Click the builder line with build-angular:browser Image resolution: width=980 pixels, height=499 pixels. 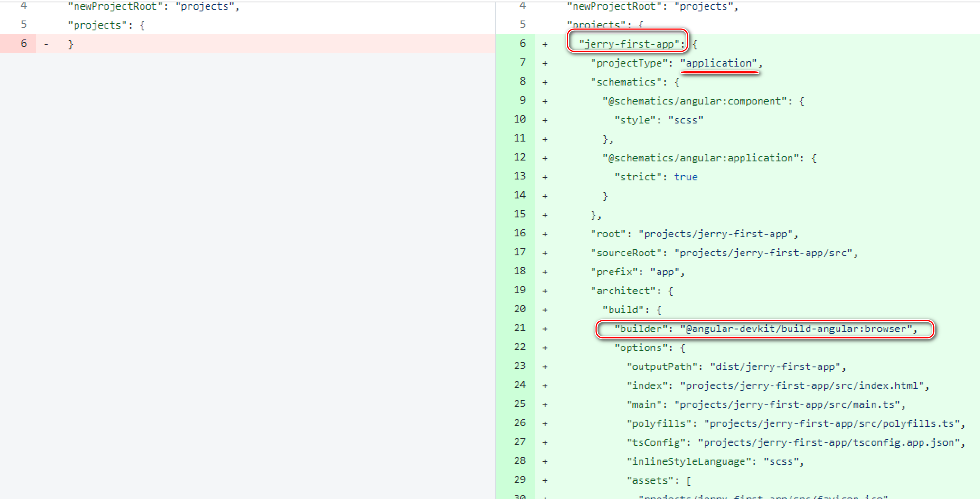click(766, 329)
